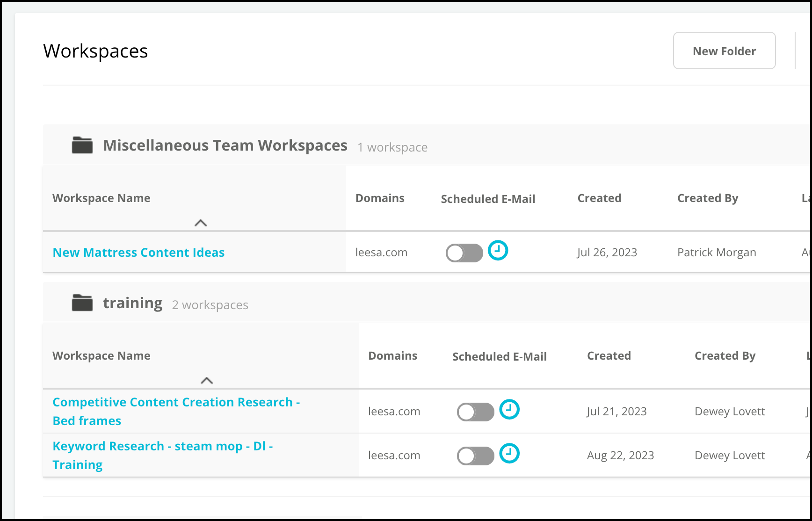Open Competitive Content Creation Research - Bed frames
Image resolution: width=812 pixels, height=521 pixels.
[176, 412]
